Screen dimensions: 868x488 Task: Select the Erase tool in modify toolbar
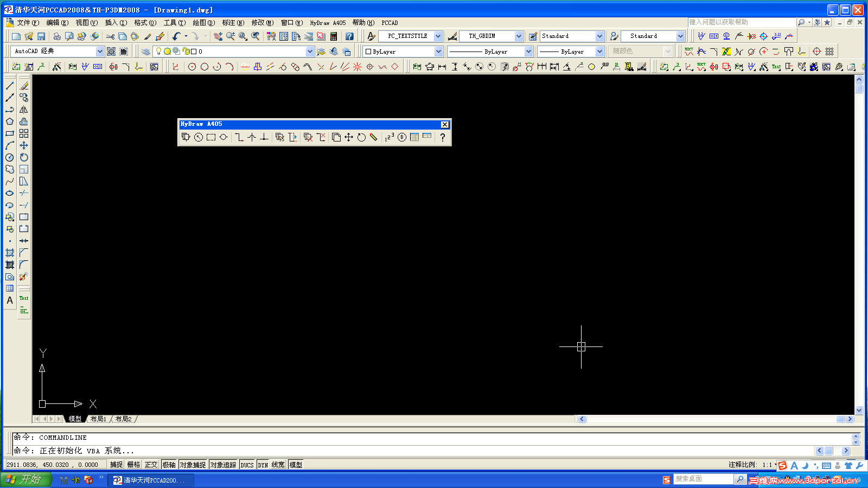[x=24, y=86]
